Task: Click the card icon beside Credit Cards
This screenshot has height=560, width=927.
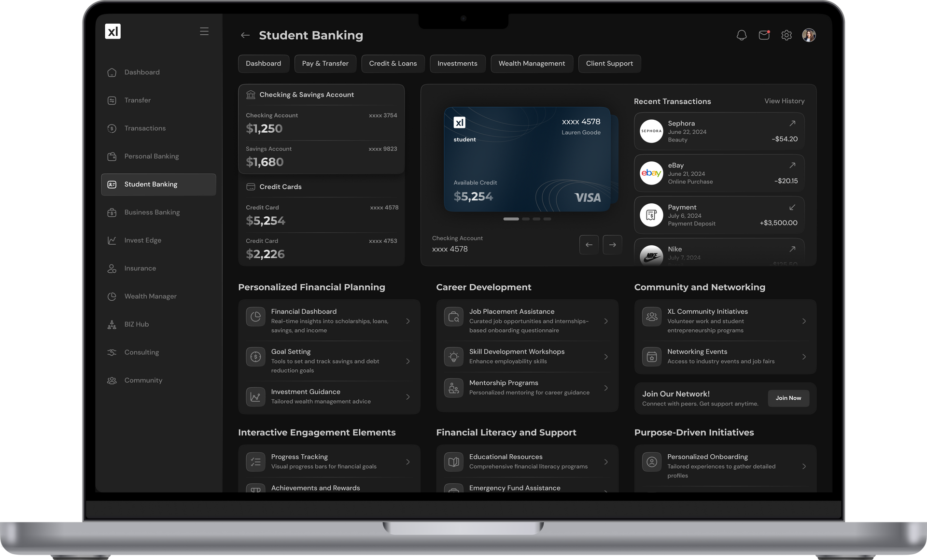Action: tap(251, 187)
